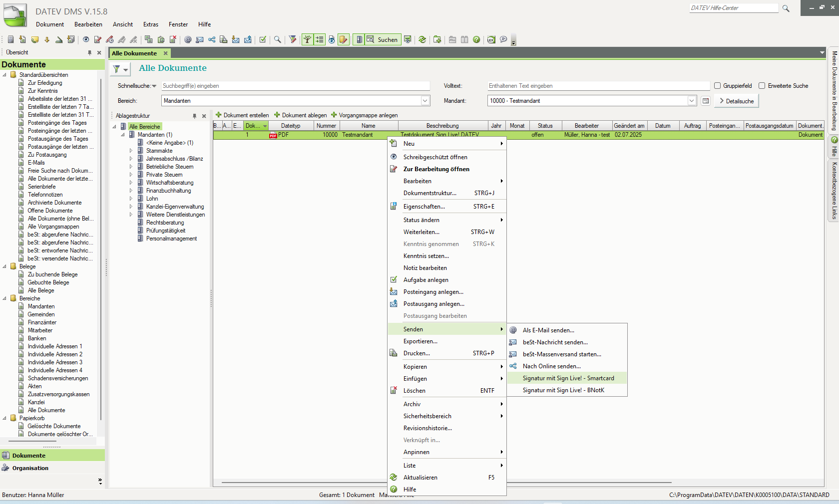Tick the Erweiterte Suche checkbox
The height and width of the screenshot is (504, 839).
click(x=762, y=86)
